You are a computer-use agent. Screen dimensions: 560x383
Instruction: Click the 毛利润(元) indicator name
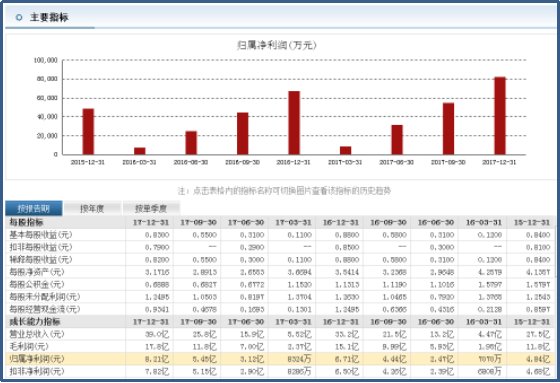[x=29, y=347]
